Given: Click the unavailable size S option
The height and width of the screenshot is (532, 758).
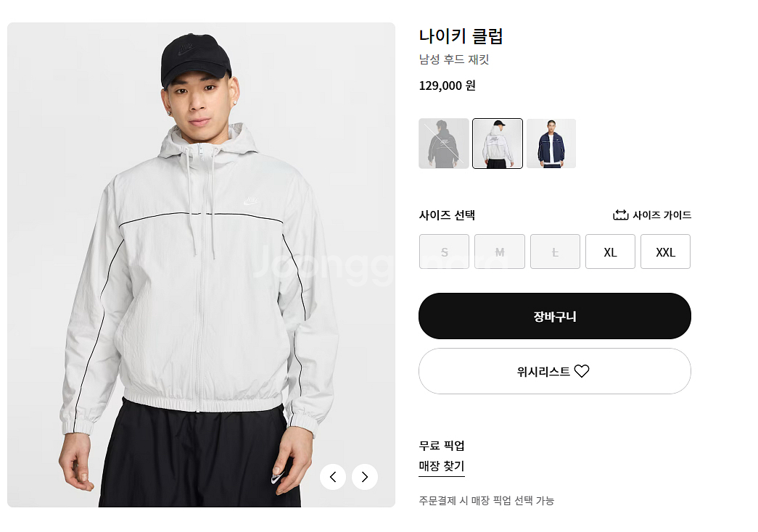Looking at the screenshot, I should point(445,252).
